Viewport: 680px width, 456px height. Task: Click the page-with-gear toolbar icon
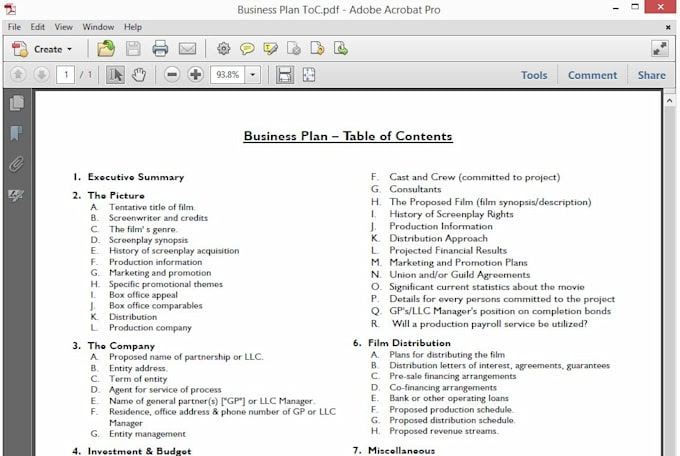click(294, 49)
